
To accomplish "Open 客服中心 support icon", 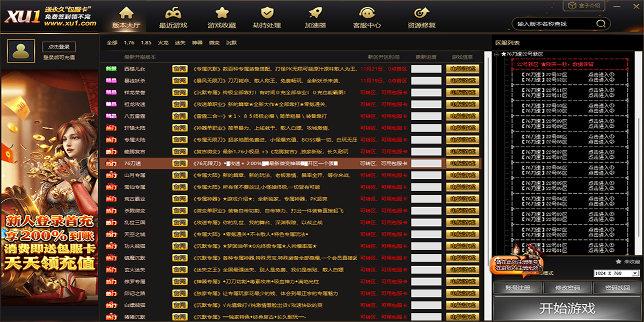I will (367, 13).
